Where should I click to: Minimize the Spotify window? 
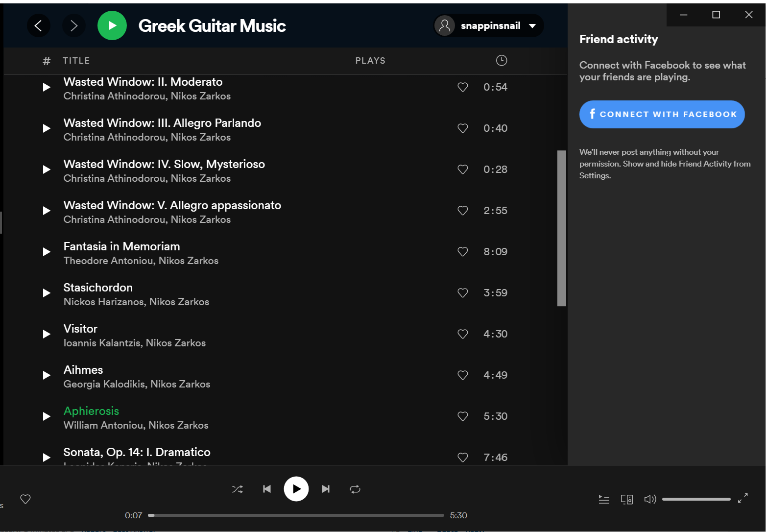click(684, 15)
